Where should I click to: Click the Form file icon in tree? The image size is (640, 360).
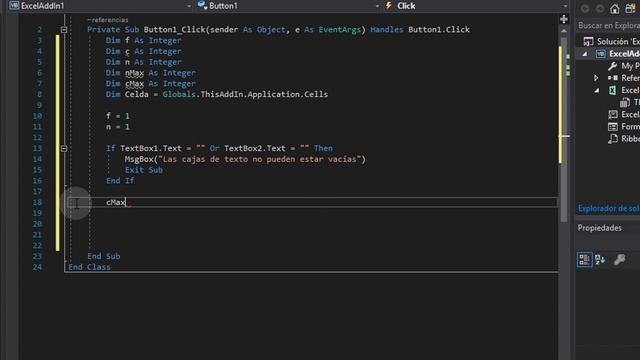(x=613, y=127)
